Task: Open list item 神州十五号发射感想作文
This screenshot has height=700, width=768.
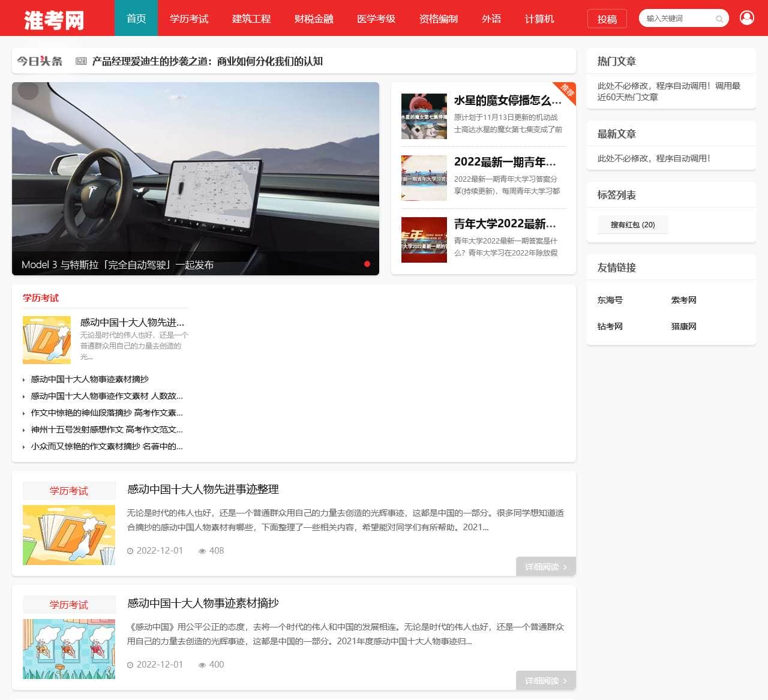Action: [107, 429]
